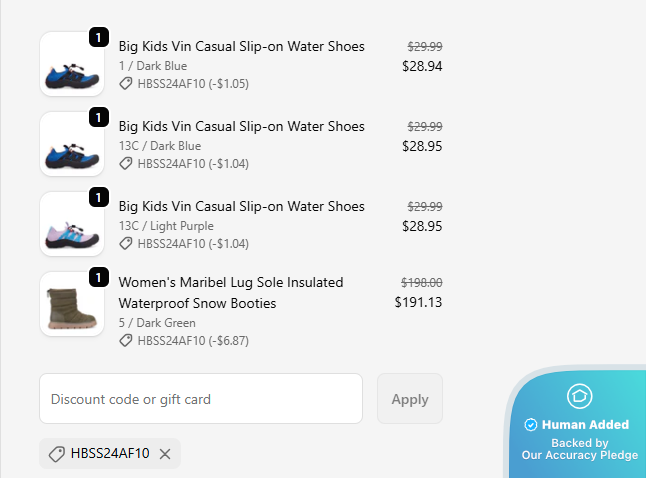Remove the applied HBSS24AF10 discount code

pos(165,454)
